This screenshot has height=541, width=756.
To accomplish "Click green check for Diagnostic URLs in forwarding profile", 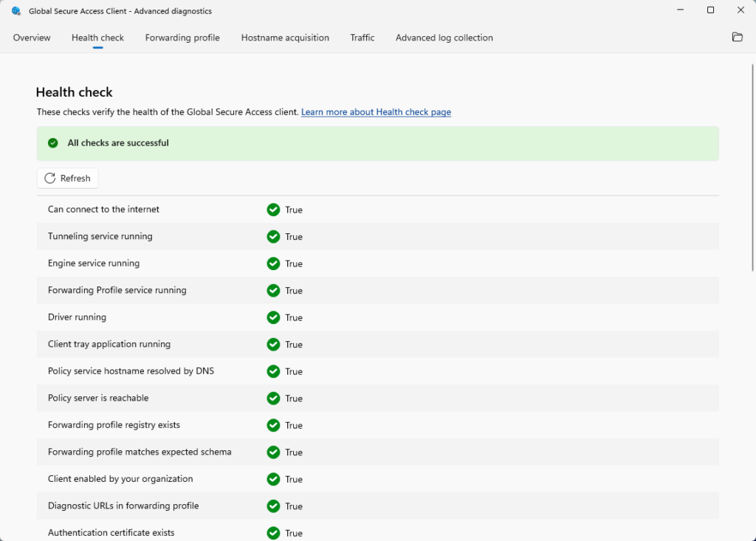I will 273,506.
